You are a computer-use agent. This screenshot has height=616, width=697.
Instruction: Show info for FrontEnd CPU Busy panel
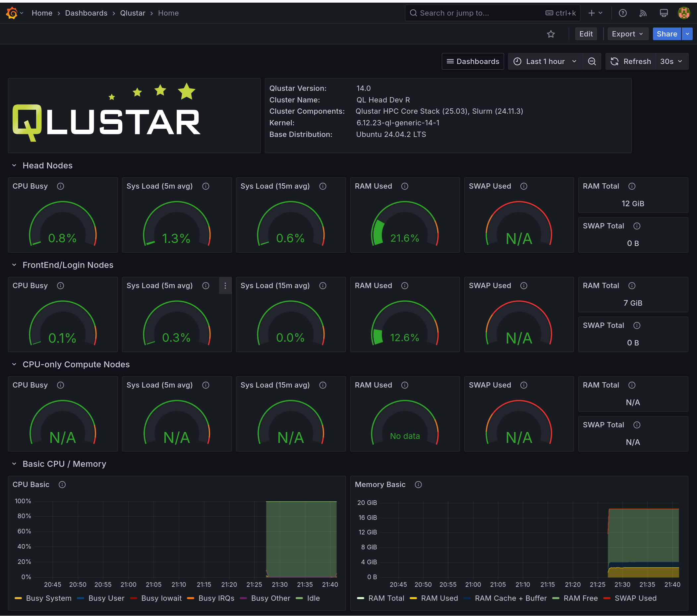pos(60,286)
